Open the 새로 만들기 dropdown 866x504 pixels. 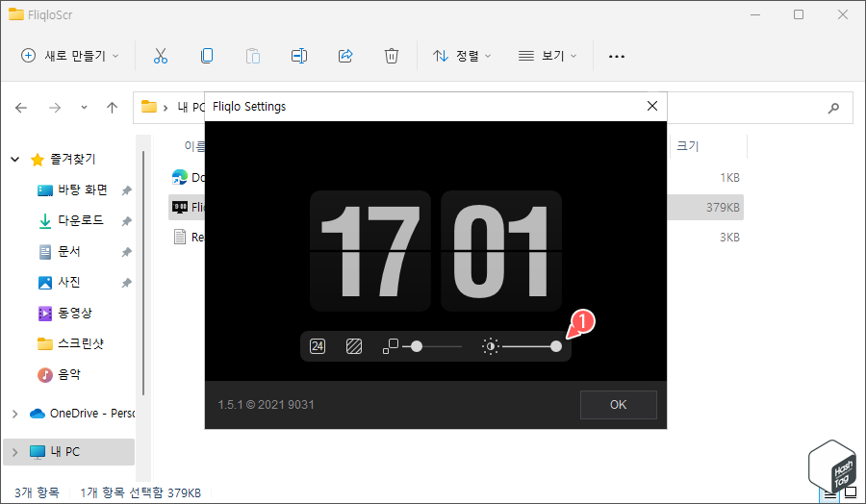click(x=69, y=56)
